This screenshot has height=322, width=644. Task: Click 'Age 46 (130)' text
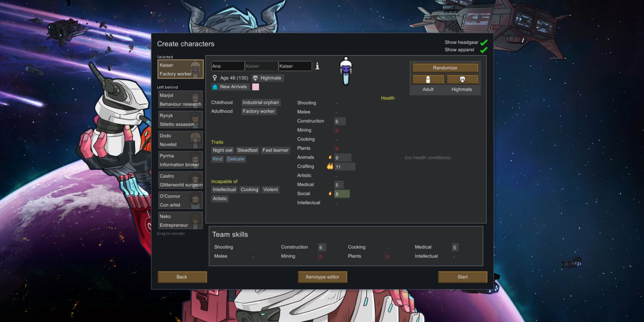(234, 78)
